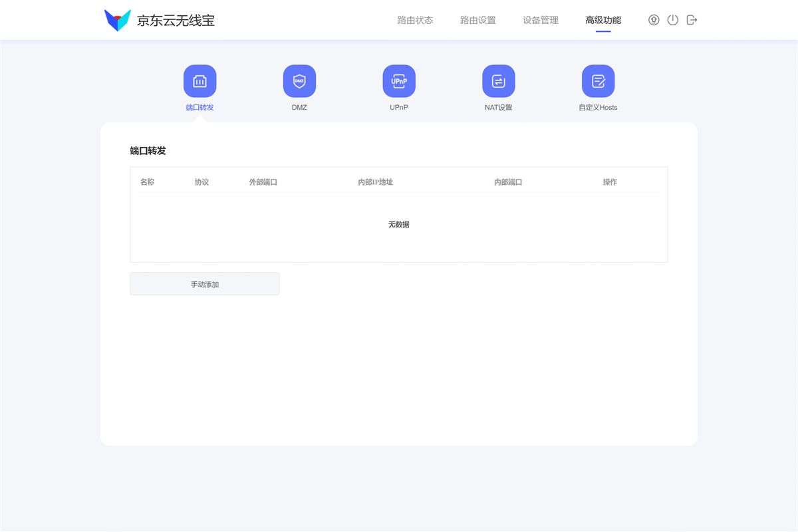Click the 内部IP地址 column header
Screen dimensions: 798x532
[x=375, y=182]
